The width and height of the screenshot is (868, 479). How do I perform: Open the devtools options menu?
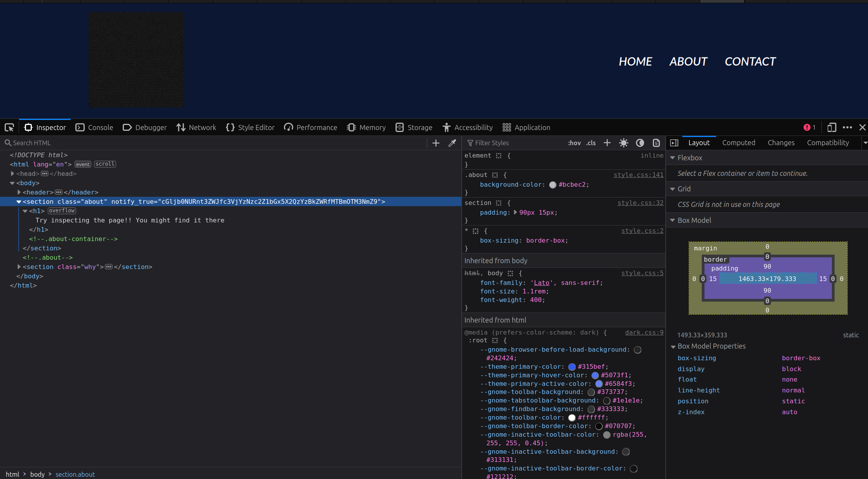coord(847,127)
